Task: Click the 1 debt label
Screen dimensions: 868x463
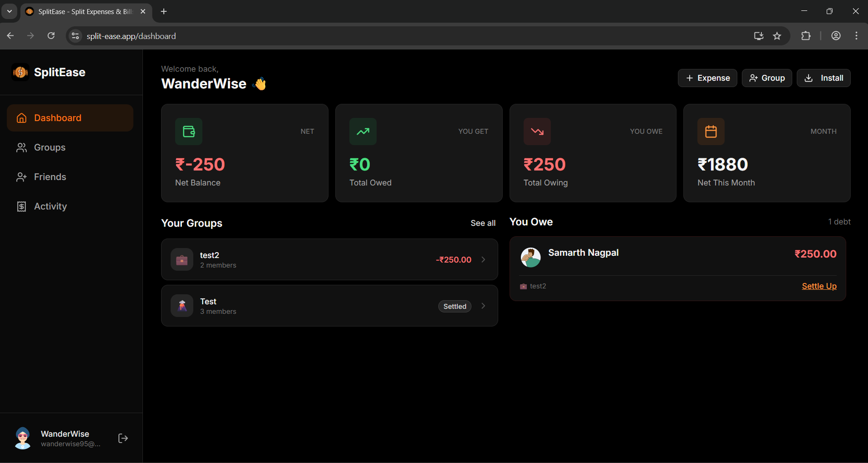Action: point(839,222)
